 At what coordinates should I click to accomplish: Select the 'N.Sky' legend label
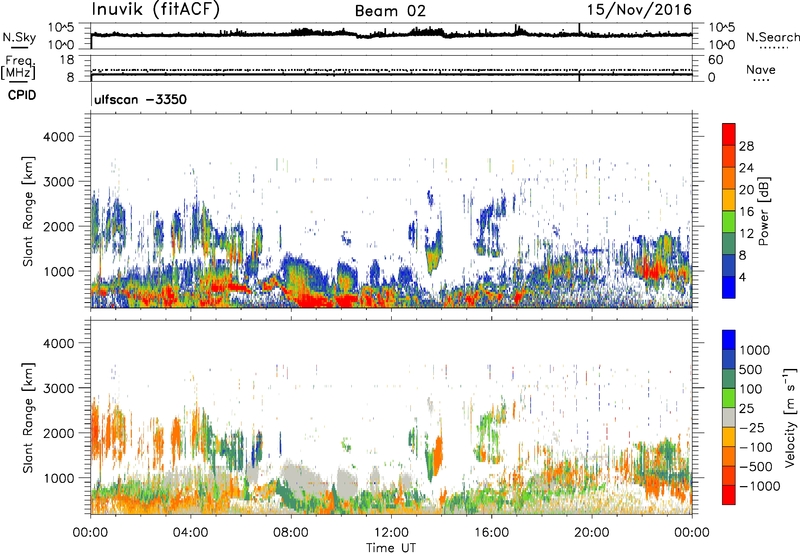(19, 37)
